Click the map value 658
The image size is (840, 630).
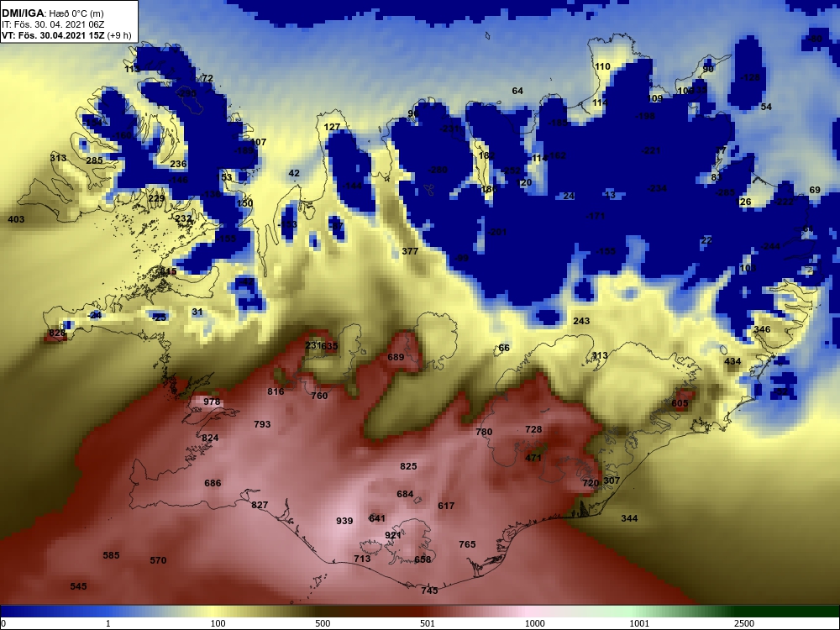click(x=423, y=559)
